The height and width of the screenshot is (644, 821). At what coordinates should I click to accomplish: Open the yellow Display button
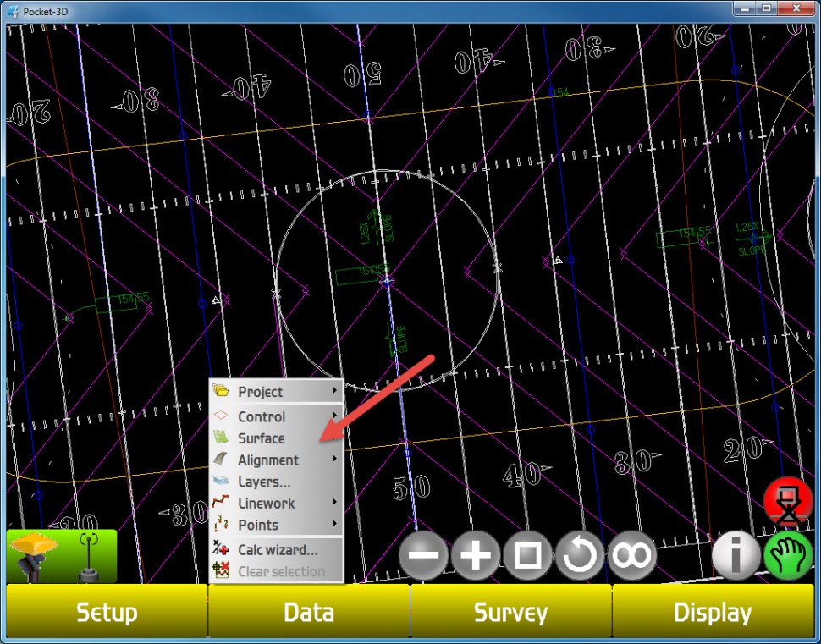tap(713, 613)
